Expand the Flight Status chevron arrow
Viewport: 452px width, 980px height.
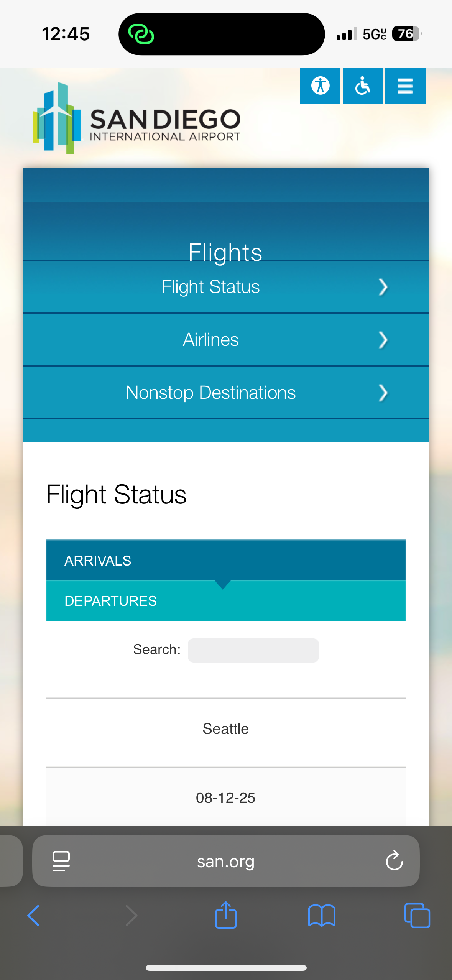[383, 287]
